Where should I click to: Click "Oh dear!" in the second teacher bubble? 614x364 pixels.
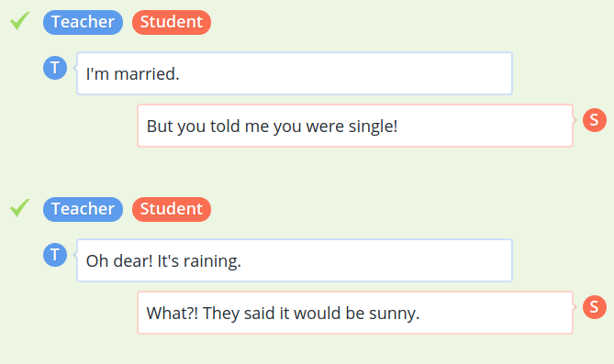tap(119, 261)
